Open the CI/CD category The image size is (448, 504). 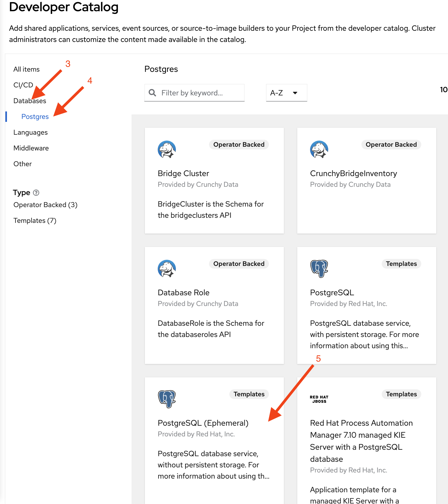click(23, 85)
